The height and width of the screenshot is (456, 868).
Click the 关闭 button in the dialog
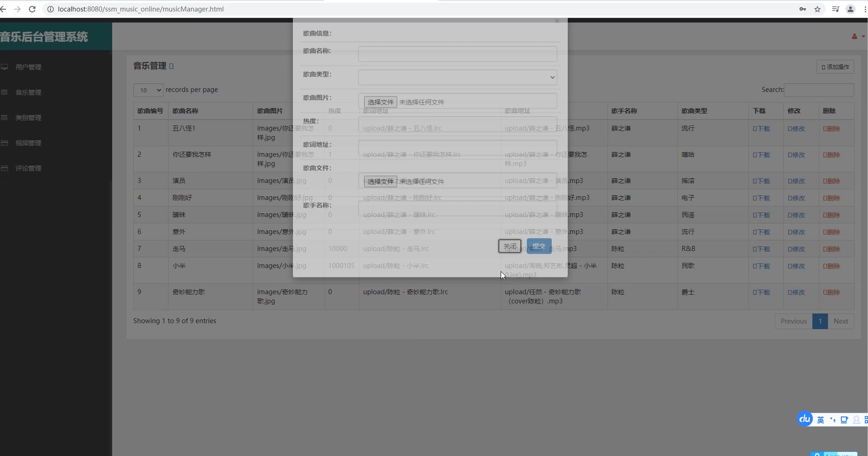(x=510, y=246)
